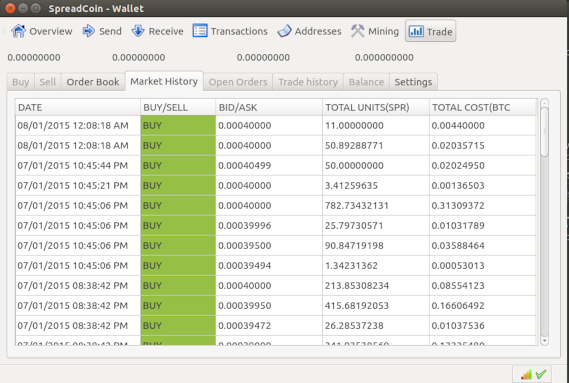Select the 415.68192053 total units cell

376,305
